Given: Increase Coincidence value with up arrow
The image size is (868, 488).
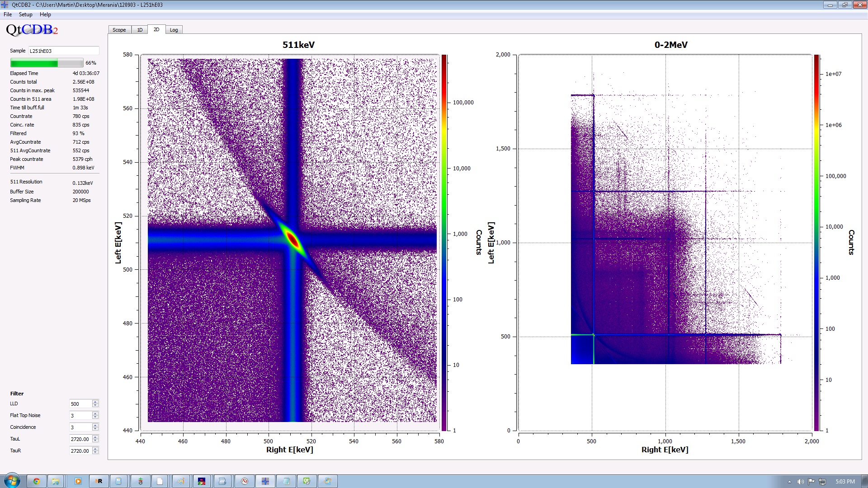Looking at the screenshot, I should 95,425.
